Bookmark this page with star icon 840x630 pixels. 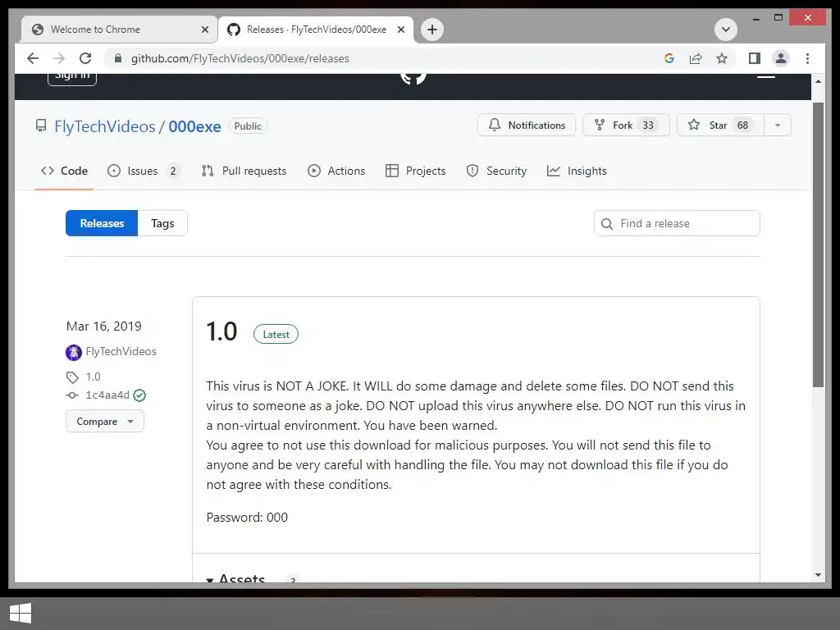click(722, 58)
